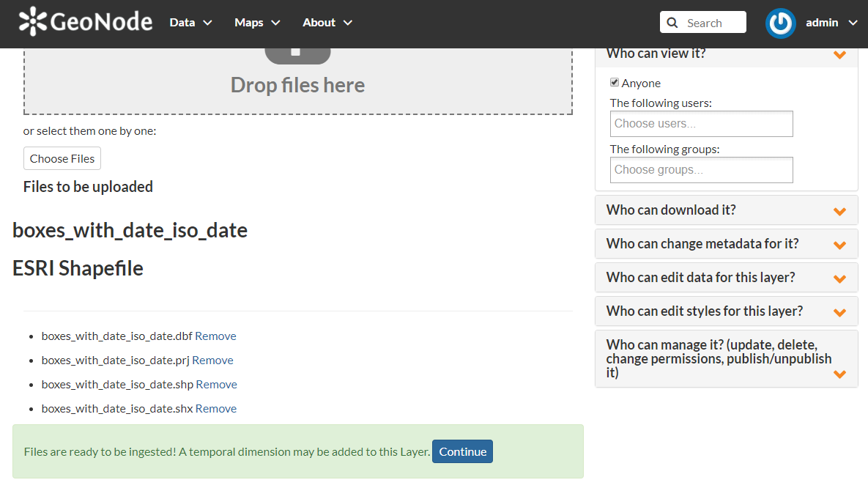Click the 'Choose users' input field
Viewport: 868px width, 488px height.
click(701, 123)
